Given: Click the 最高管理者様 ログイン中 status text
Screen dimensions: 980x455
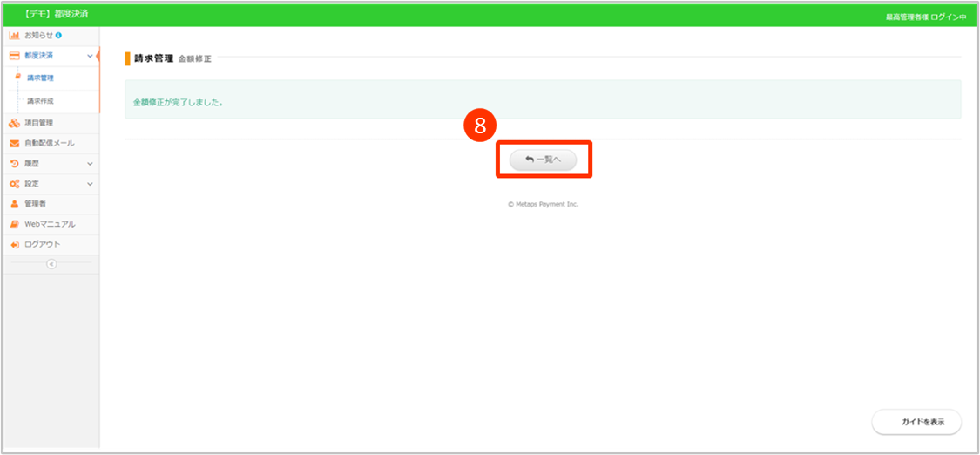Looking at the screenshot, I should coord(925,17).
